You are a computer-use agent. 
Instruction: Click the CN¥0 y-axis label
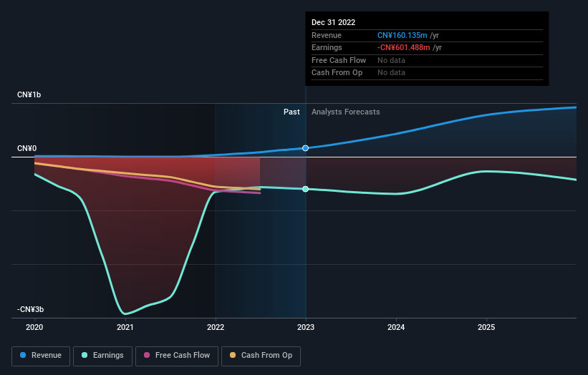(x=27, y=148)
